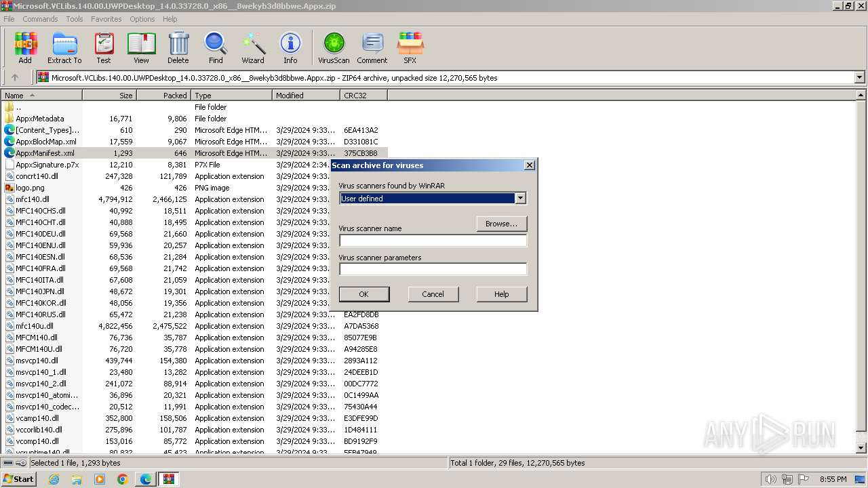
Task: Click the Delete trash can icon
Action: [x=178, y=47]
